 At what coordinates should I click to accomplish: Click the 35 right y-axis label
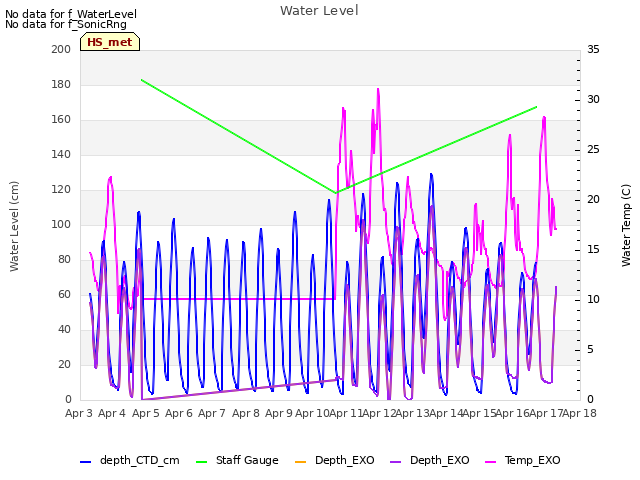pyautogui.click(x=593, y=49)
